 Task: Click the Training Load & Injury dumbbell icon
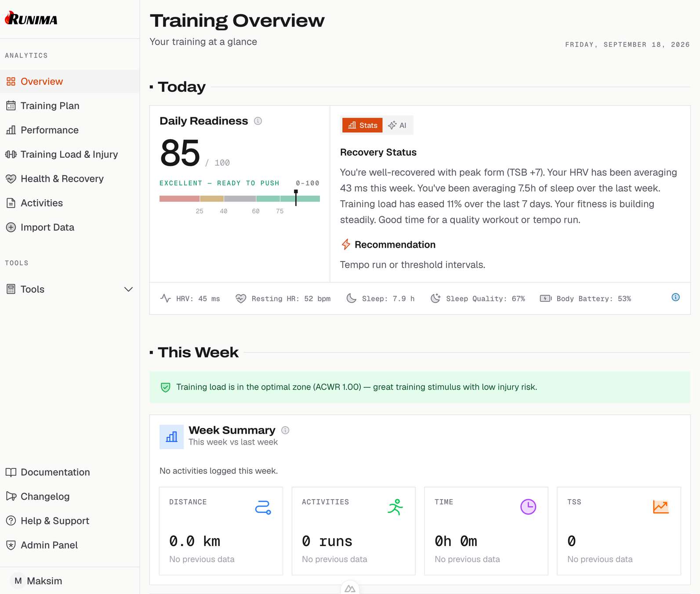pyautogui.click(x=11, y=154)
